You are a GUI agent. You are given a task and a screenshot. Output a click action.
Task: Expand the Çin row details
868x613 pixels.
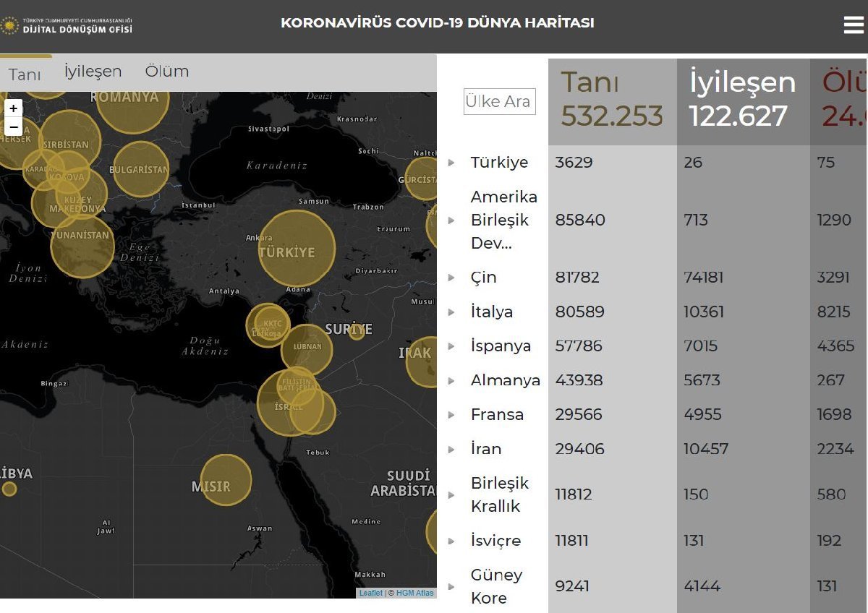(451, 278)
